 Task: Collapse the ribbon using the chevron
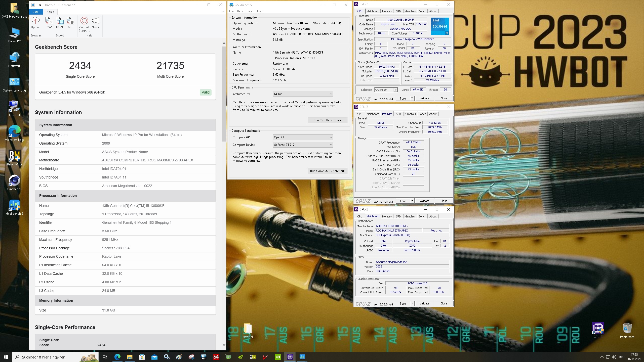coord(223,12)
